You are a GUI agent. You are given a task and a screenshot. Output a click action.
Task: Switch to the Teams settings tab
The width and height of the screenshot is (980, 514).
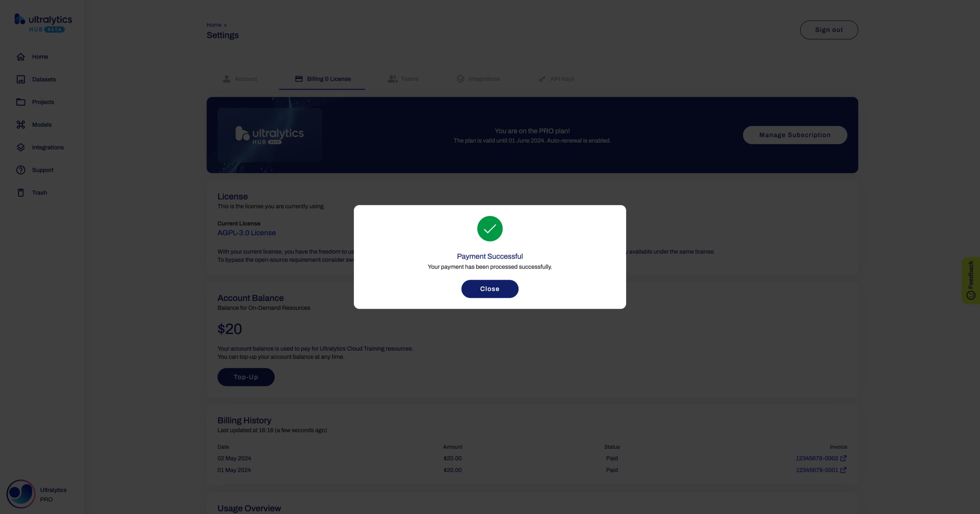coord(409,78)
